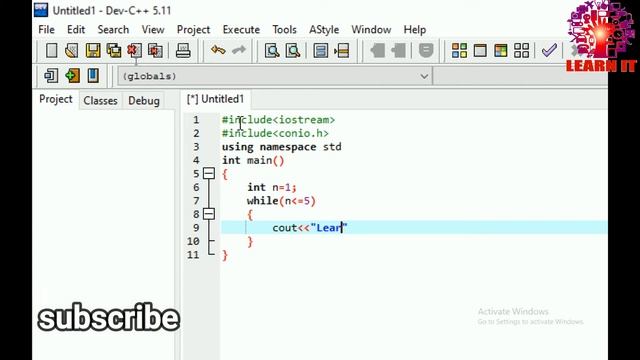The height and width of the screenshot is (360, 640).
Task: Click the empty members combo box right of (globals)
Action: point(520,76)
